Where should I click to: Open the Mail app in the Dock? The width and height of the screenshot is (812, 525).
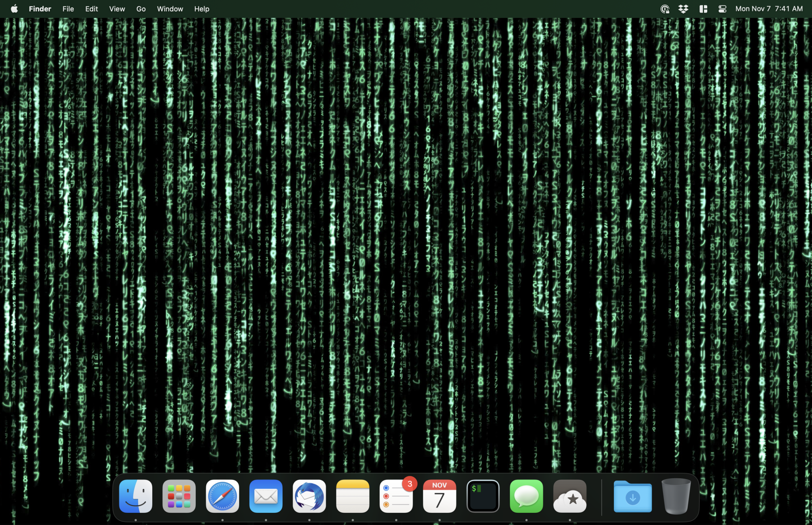pos(266,496)
